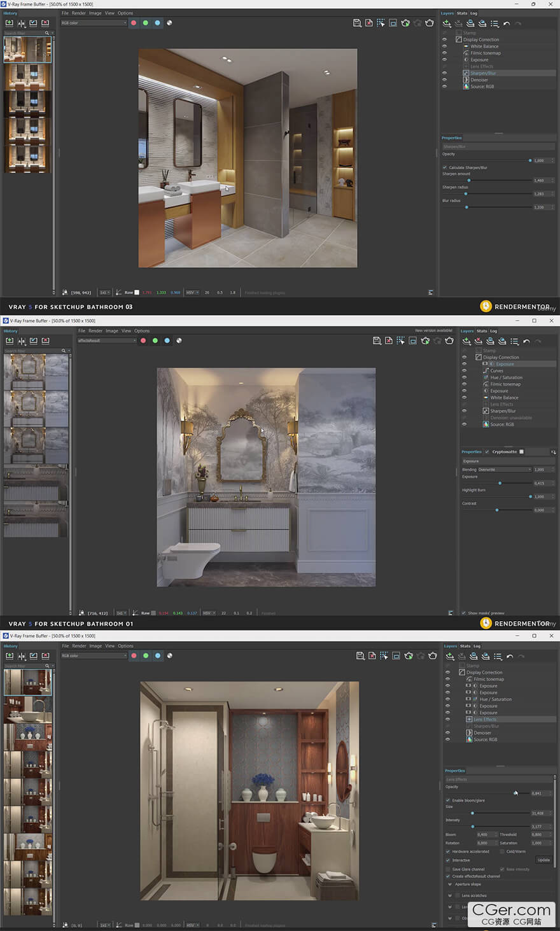Click clear image icon in topmost window toolbar
The image size is (560, 931).
pyautogui.click(x=368, y=23)
